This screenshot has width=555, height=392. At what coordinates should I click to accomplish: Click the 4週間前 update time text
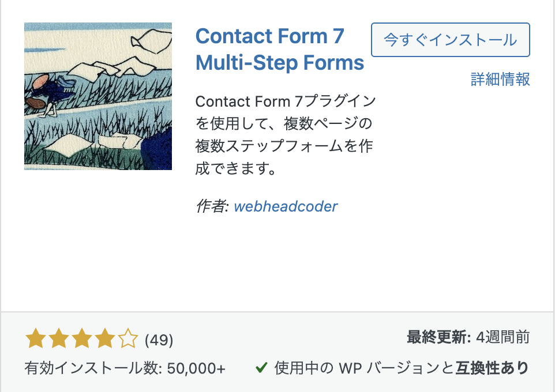click(502, 337)
